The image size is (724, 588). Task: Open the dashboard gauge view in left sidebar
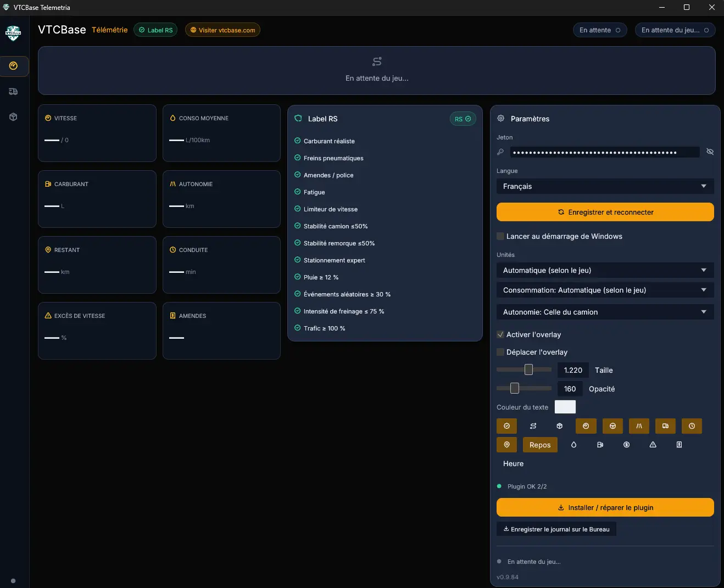[x=14, y=66]
